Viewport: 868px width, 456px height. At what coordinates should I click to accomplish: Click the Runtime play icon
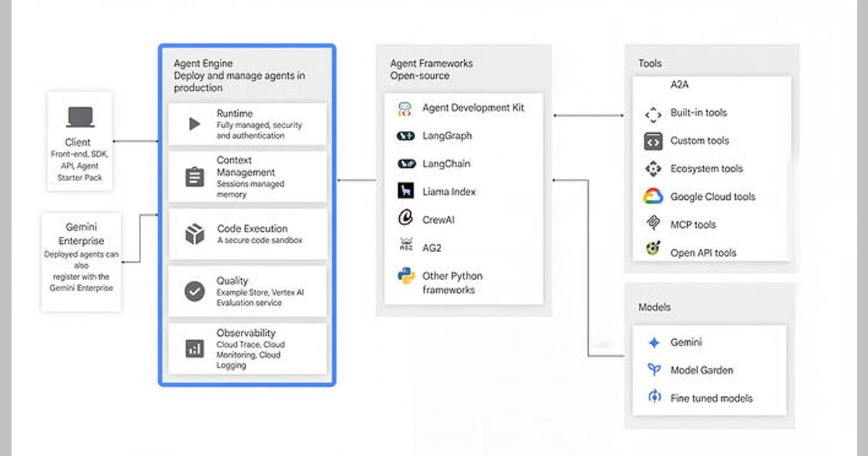pyautogui.click(x=194, y=124)
